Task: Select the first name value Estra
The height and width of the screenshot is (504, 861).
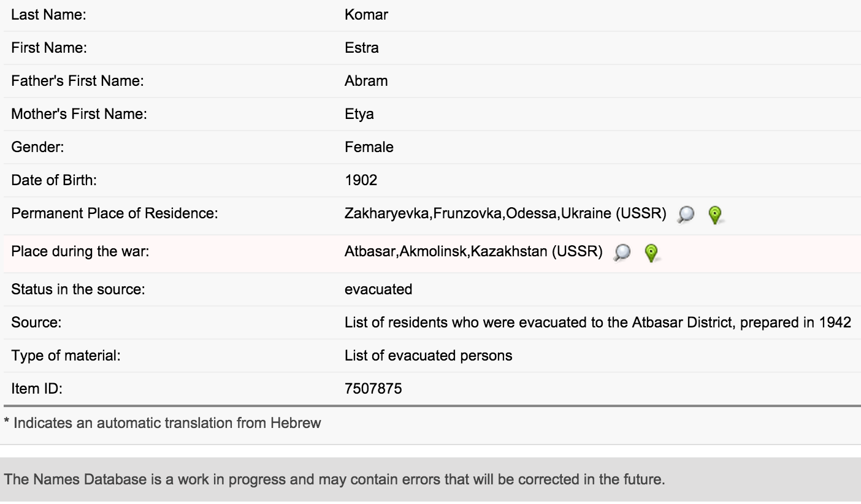Action: 361,48
